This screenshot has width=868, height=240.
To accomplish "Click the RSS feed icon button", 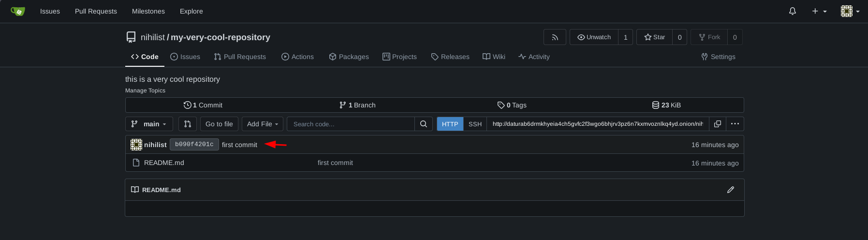I will pos(555,37).
